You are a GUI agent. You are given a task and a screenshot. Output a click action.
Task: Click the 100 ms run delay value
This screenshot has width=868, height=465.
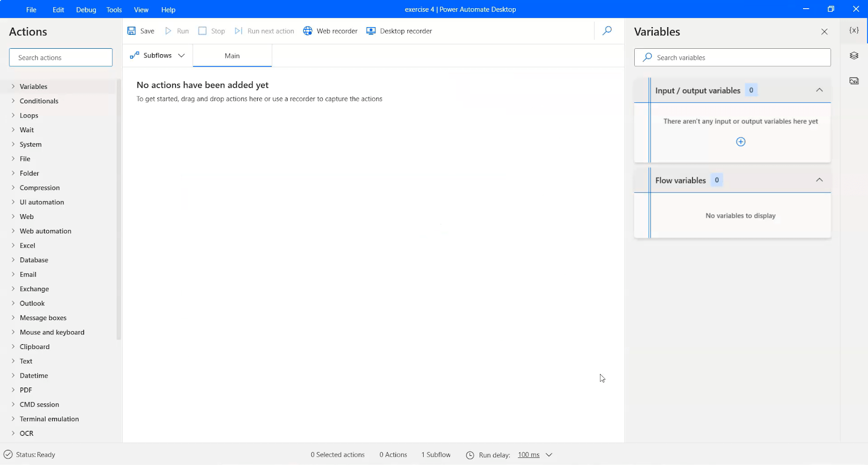(528, 455)
